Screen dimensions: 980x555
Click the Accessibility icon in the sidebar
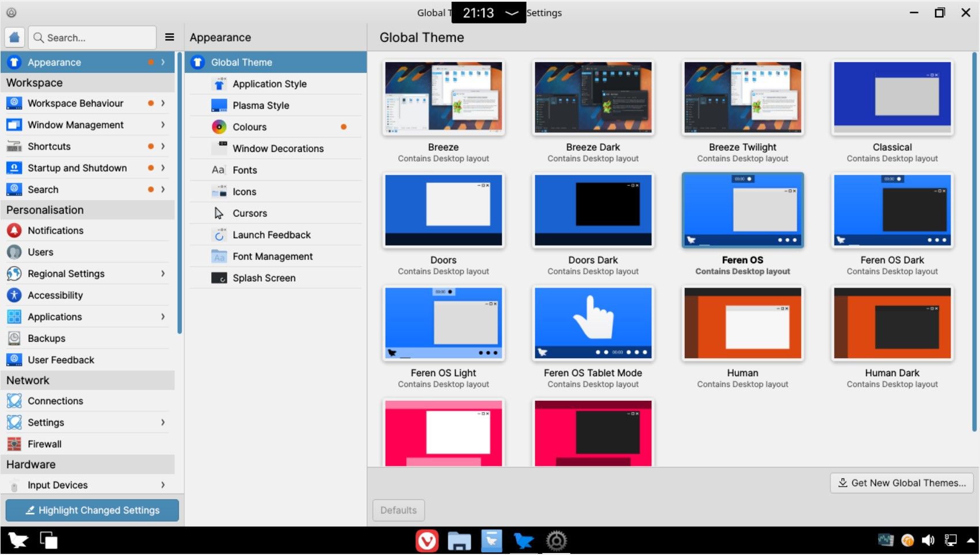click(x=14, y=295)
